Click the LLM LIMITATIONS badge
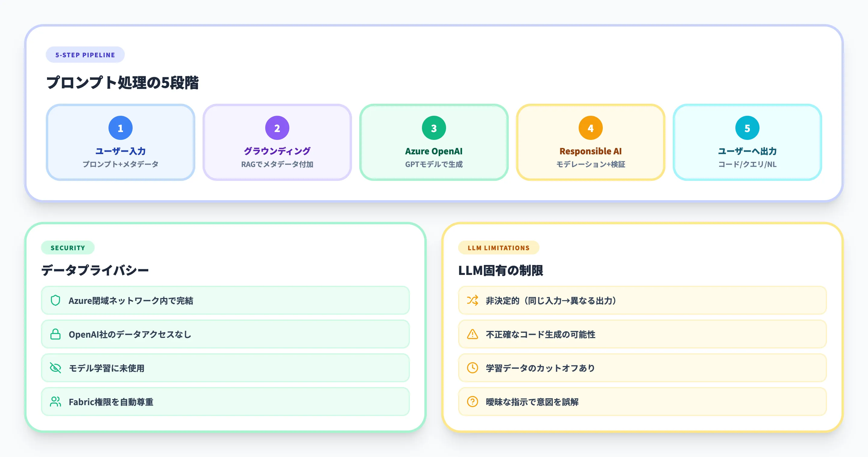The height and width of the screenshot is (457, 868). pyautogui.click(x=498, y=248)
